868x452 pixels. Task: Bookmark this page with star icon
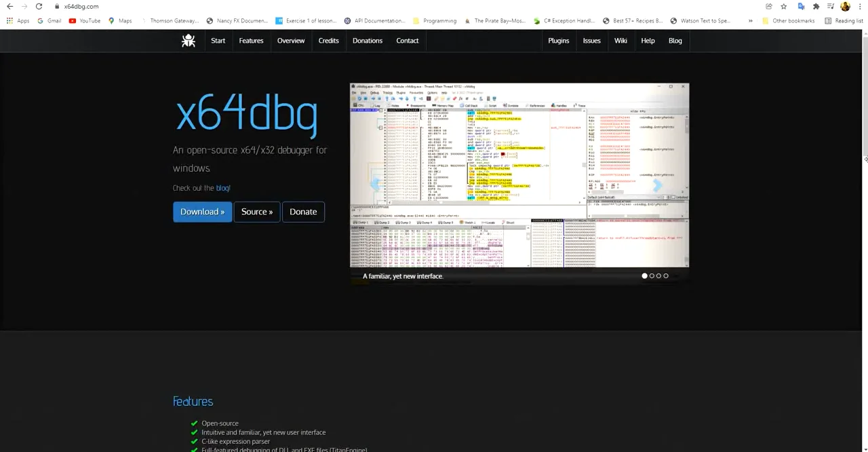tap(784, 6)
